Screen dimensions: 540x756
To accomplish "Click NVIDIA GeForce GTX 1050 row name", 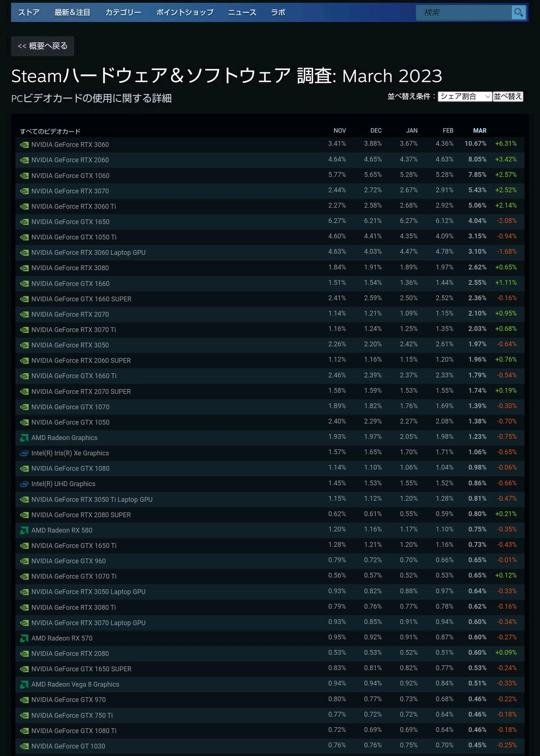I will [71, 422].
